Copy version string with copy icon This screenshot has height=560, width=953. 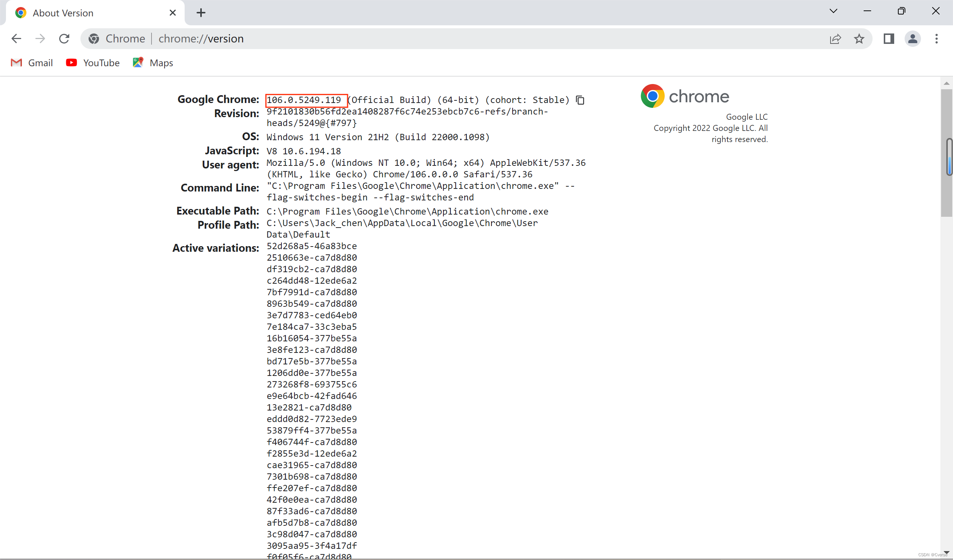coord(580,100)
